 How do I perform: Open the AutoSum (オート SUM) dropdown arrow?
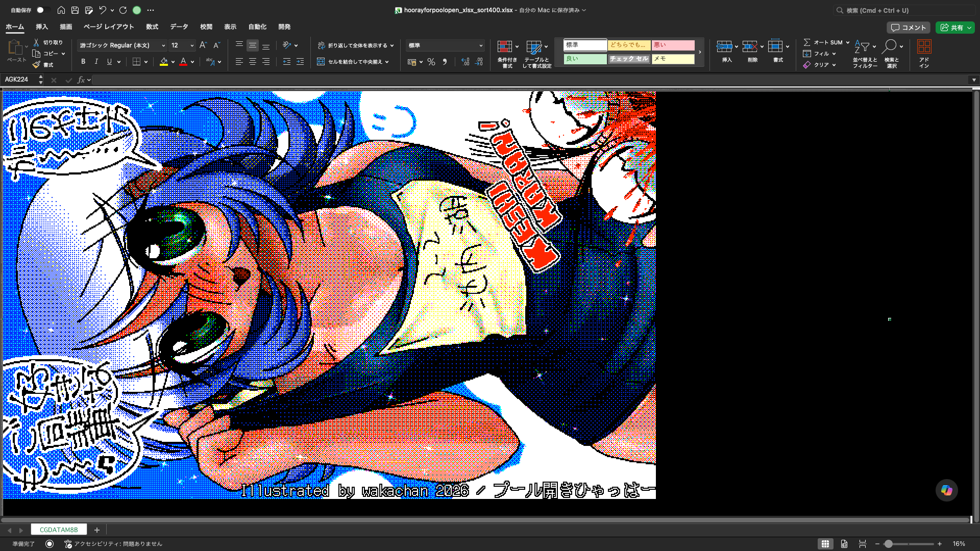click(848, 42)
